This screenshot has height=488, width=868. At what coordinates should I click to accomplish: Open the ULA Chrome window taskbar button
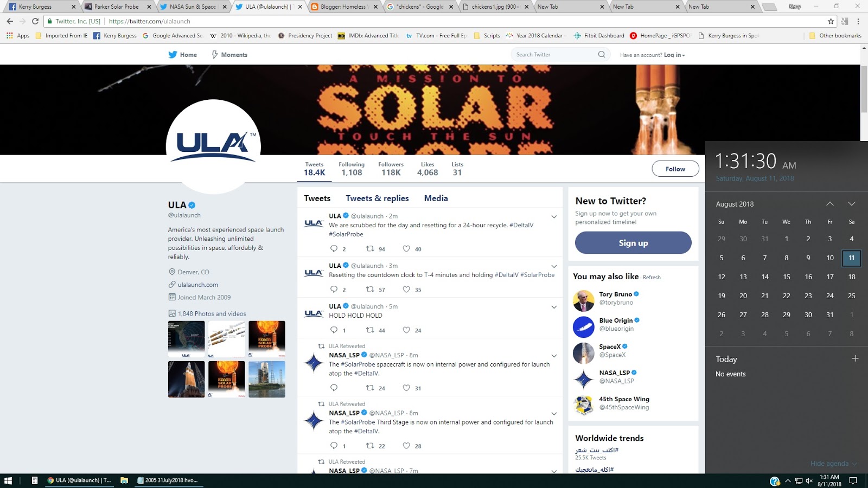(79, 480)
